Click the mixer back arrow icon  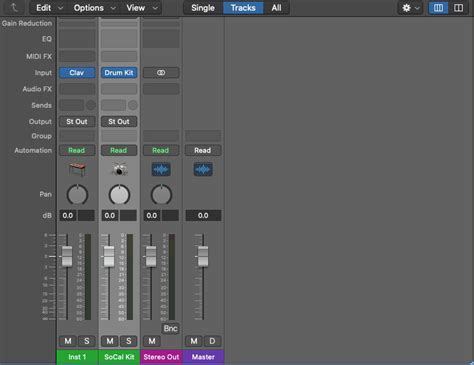[x=14, y=7]
